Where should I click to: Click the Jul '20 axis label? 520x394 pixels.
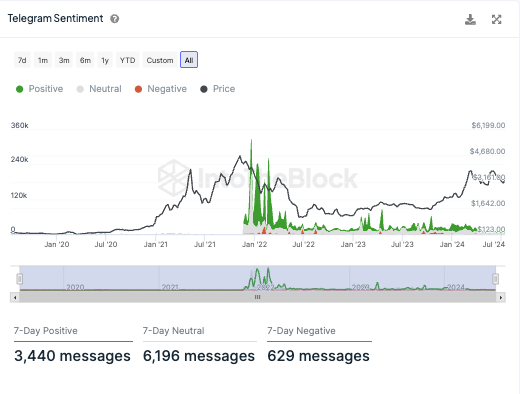[x=106, y=245]
